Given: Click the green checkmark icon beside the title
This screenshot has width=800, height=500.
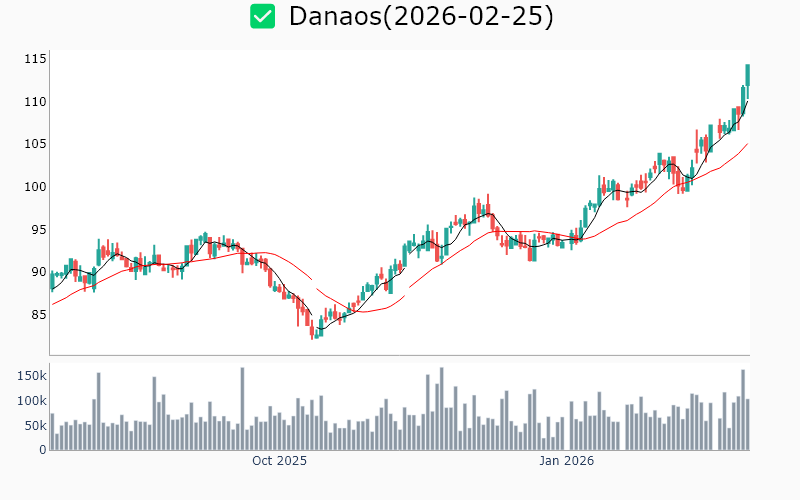Looking at the screenshot, I should click(x=262, y=16).
